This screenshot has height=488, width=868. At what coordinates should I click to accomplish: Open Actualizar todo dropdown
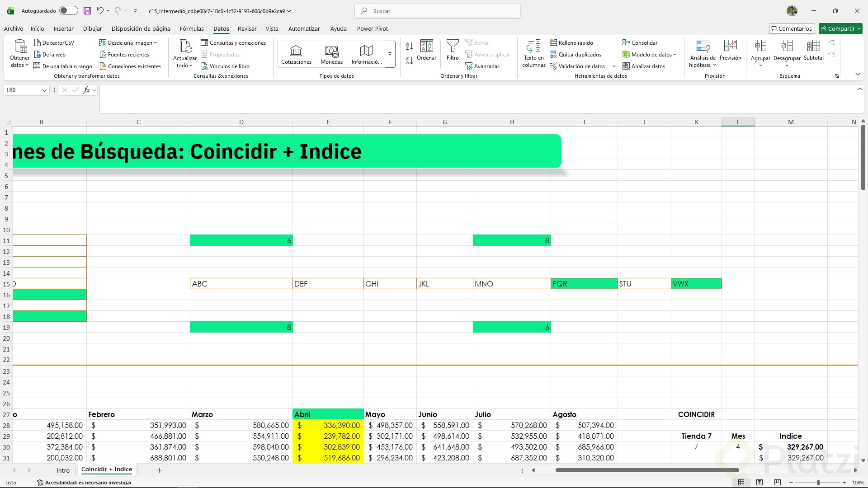(x=184, y=66)
